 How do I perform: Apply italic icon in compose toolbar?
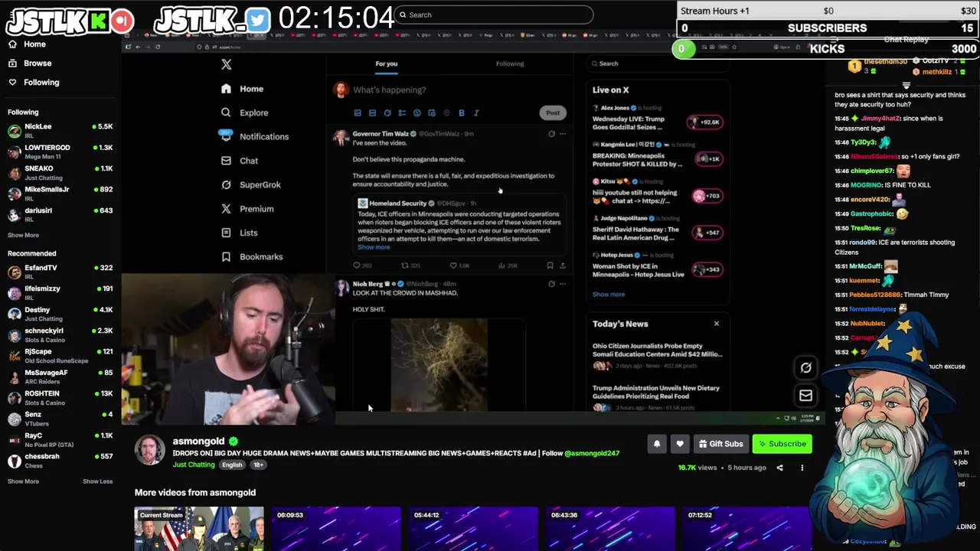pos(476,112)
